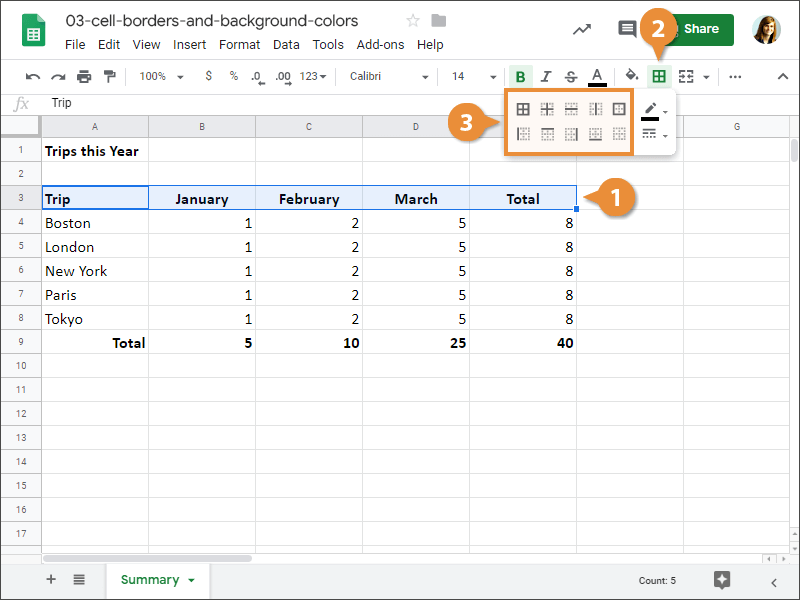The width and height of the screenshot is (800, 600).
Task: Open the comments history
Action: (627, 29)
